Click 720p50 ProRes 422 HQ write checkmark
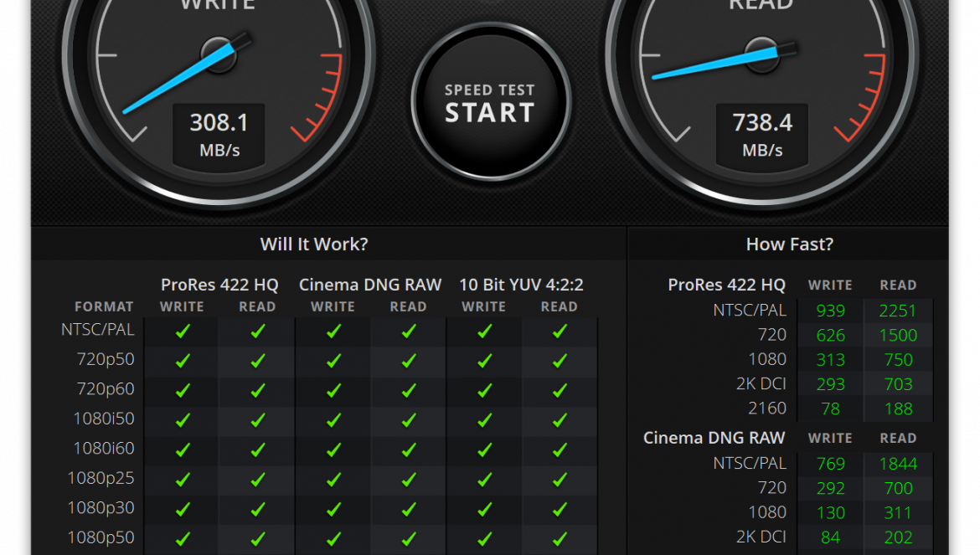Viewport: 980px width, 555px height. coord(183,361)
